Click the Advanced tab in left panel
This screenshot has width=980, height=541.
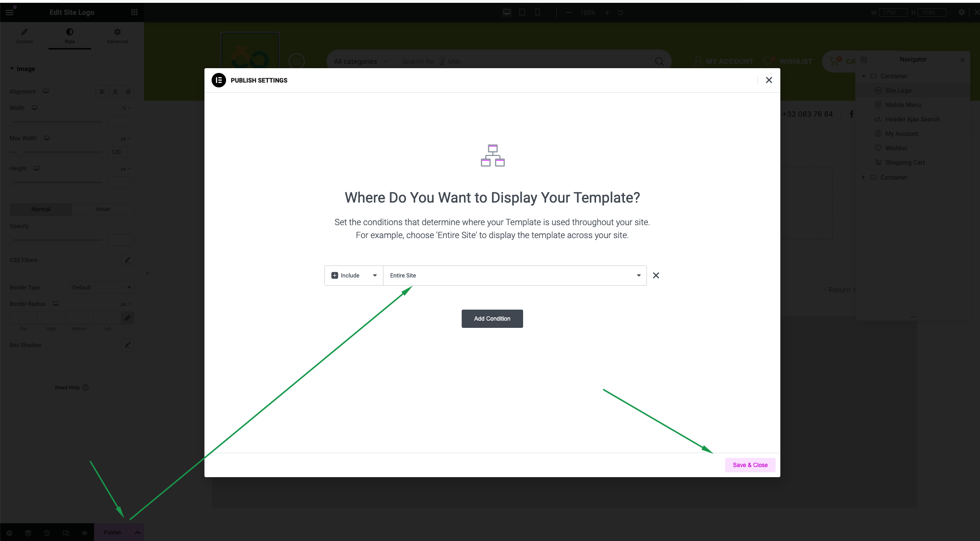tap(117, 36)
